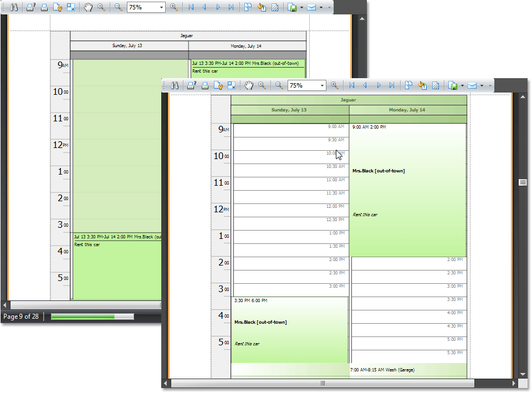Open Search binoculars in back preview window
Viewport: 532px width, 393px height.
(x=14, y=7)
